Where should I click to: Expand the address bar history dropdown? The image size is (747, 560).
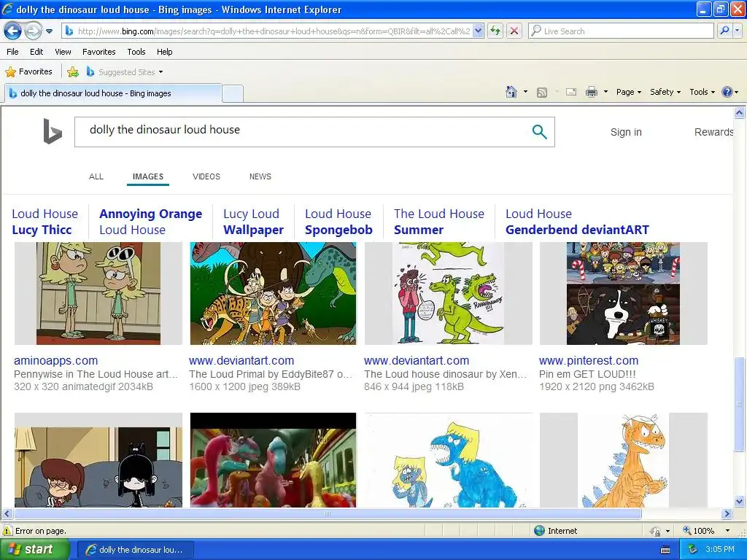pos(479,31)
